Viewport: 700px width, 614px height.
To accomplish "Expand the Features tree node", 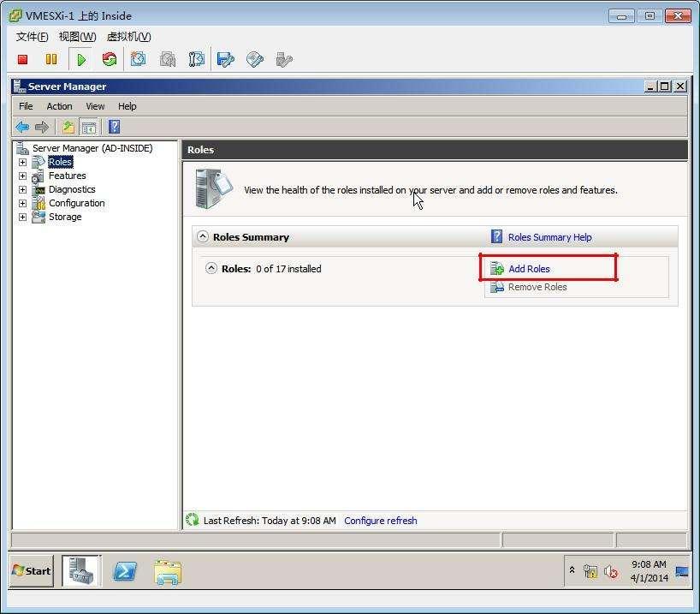I will pos(23,176).
